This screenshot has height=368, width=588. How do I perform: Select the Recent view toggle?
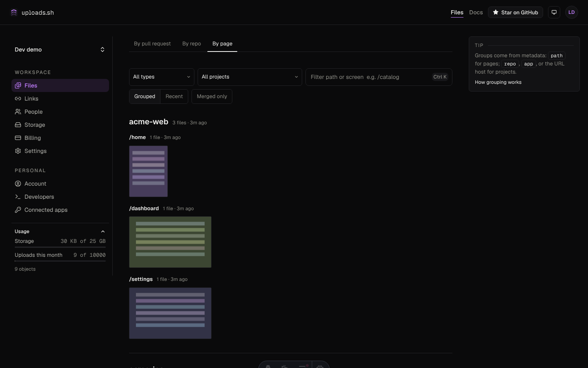[174, 96]
